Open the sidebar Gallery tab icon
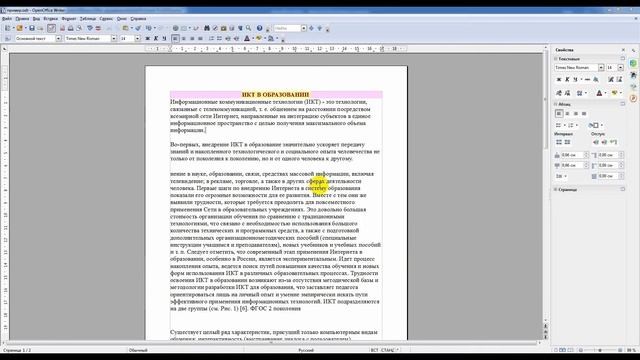640x360 pixels. (633, 86)
